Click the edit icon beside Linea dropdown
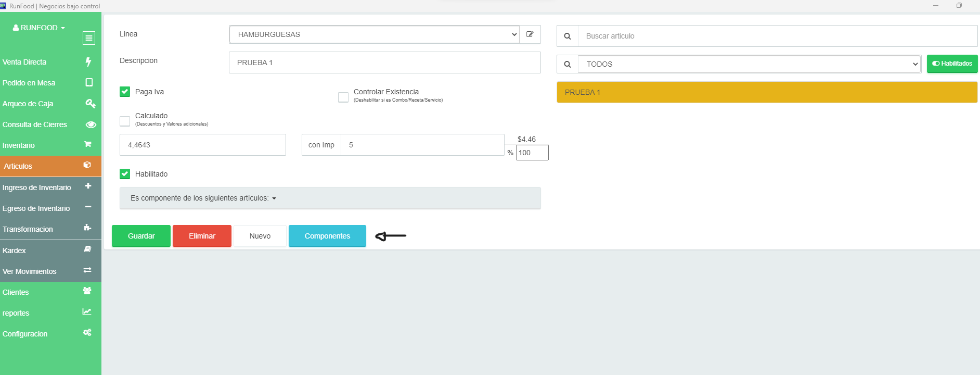The width and height of the screenshot is (980, 375). tap(530, 34)
